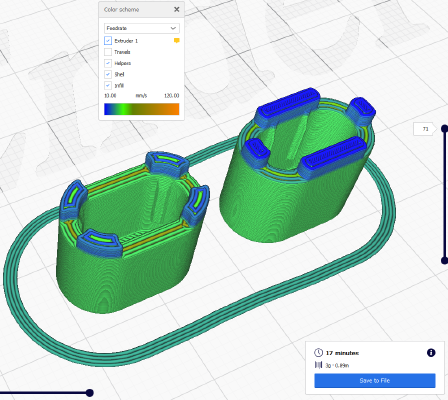Click the Extruder 1 yellow color swatch
The height and width of the screenshot is (400, 448).
click(x=177, y=41)
